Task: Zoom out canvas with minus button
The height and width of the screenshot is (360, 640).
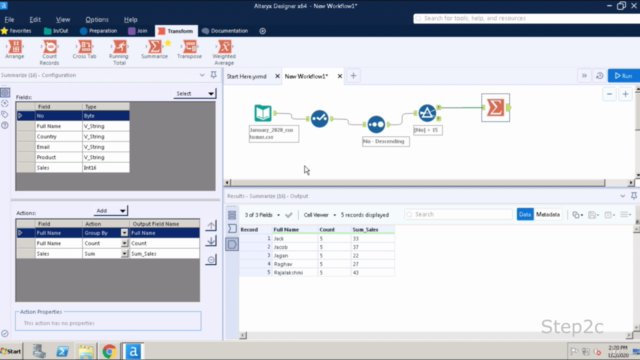Action: click(609, 94)
